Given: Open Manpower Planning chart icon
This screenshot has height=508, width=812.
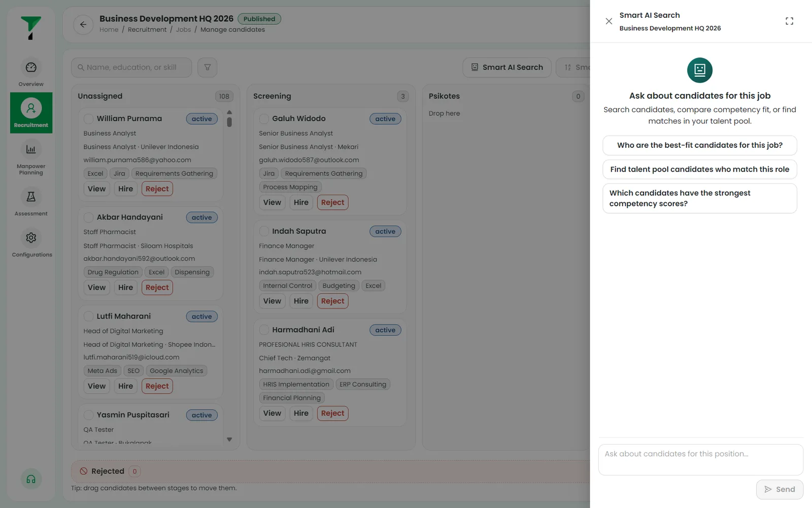Looking at the screenshot, I should pyautogui.click(x=31, y=149).
